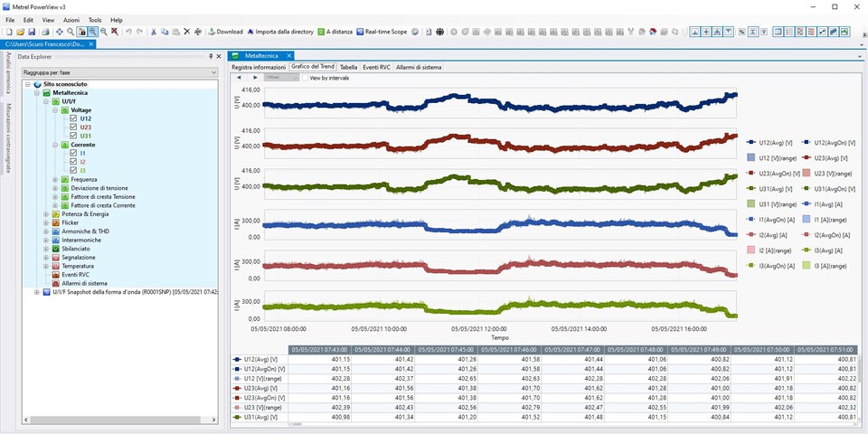
Task: Click the Download toolbar button
Action: coord(225,32)
